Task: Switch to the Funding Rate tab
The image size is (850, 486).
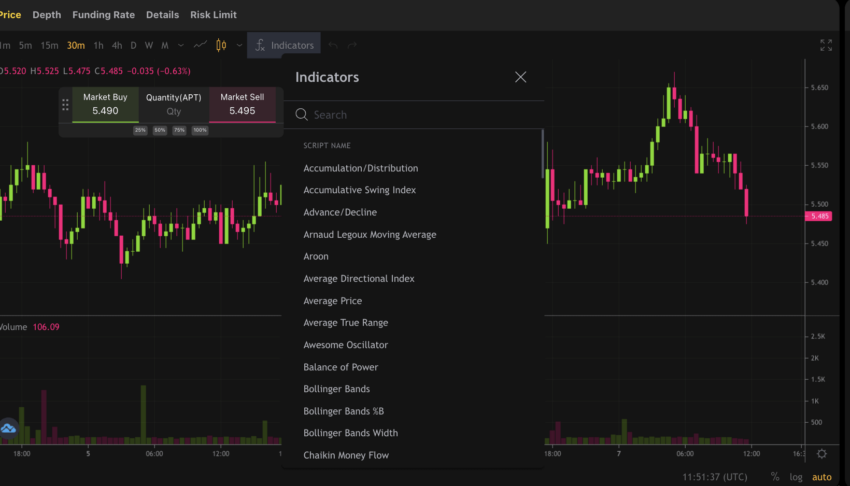Action: [104, 15]
